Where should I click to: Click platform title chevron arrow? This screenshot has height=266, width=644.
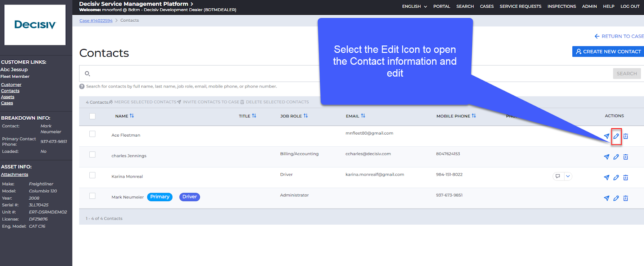point(192,4)
